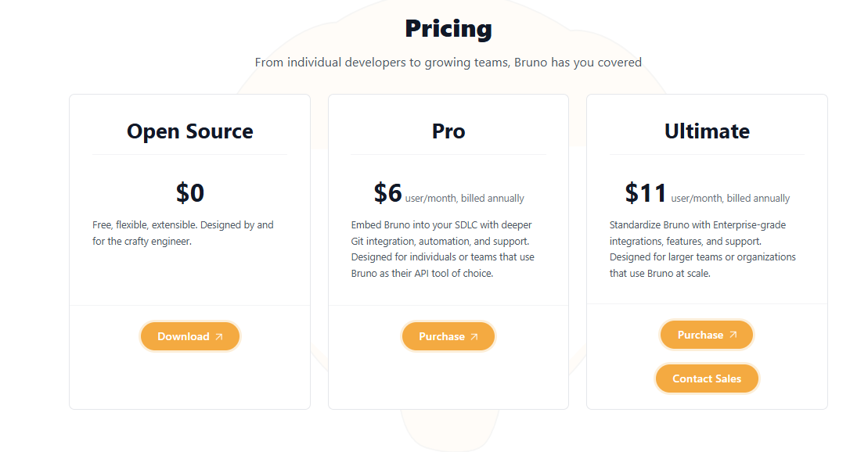This screenshot has height=452, width=868.
Task: Click the Open Source card title
Action: [190, 131]
